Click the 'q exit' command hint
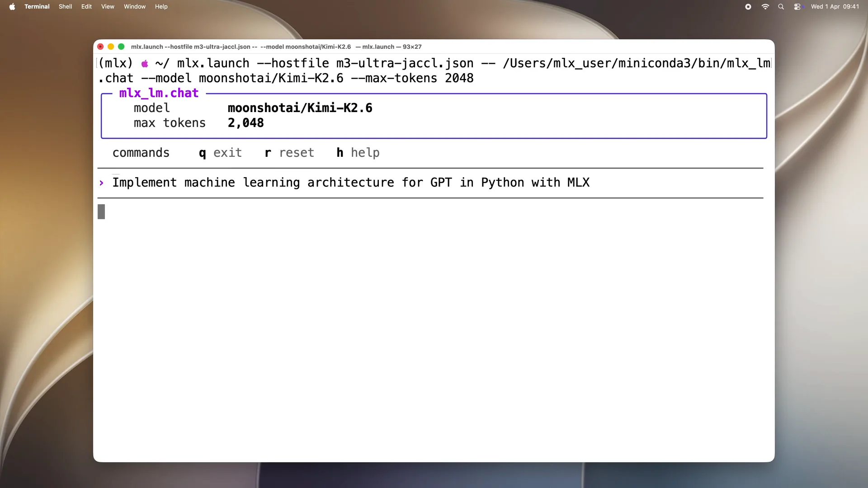Viewport: 868px width, 488px height. [221, 153]
